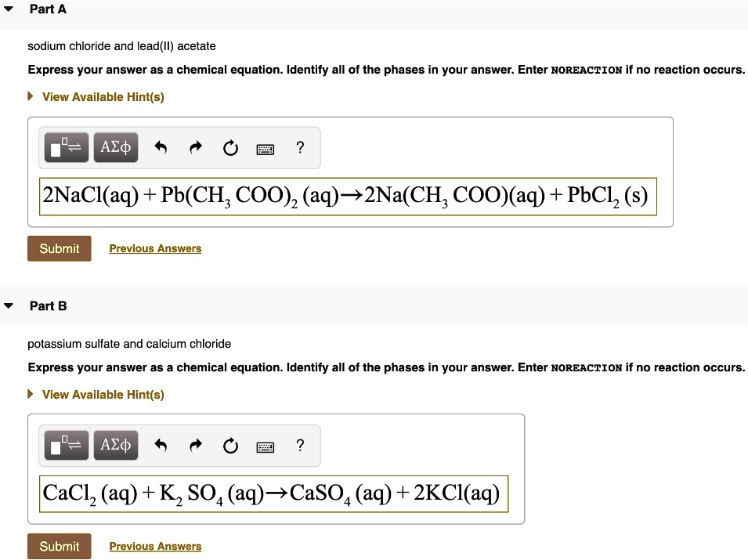
Task: Collapse the Part B section
Action: pyautogui.click(x=8, y=306)
